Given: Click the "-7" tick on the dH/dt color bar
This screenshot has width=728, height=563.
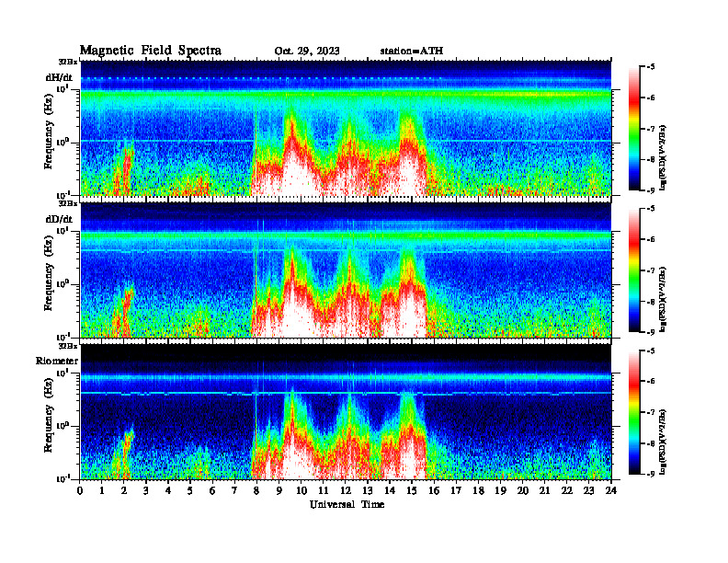Looking at the screenshot, I should (651, 129).
